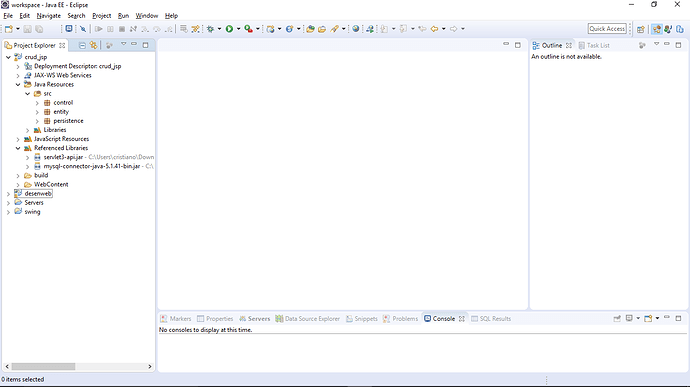The image size is (690, 387).
Task: Click the Save All toolbar icon
Action: tap(39, 29)
